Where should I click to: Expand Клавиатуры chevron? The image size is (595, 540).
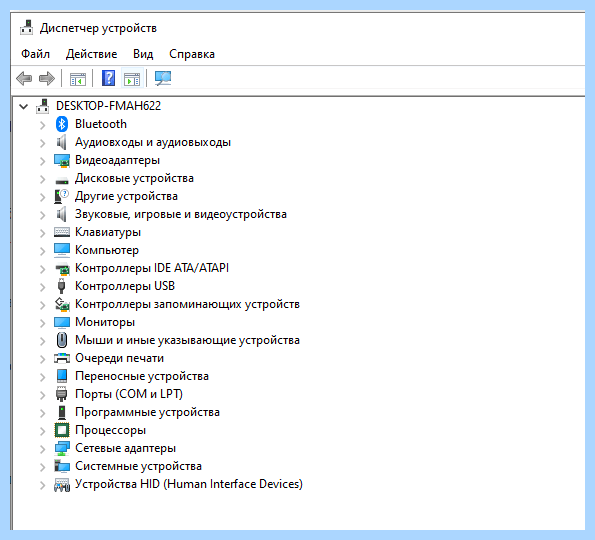(42, 233)
